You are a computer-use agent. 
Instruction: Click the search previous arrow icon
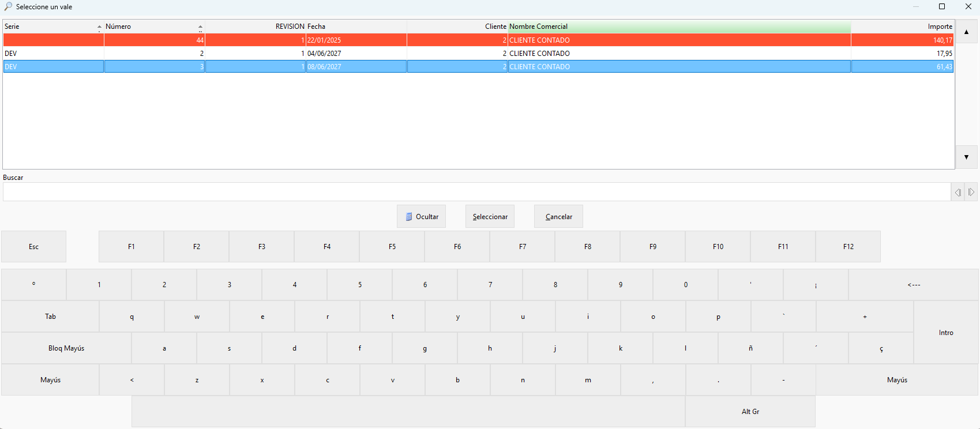coord(958,192)
